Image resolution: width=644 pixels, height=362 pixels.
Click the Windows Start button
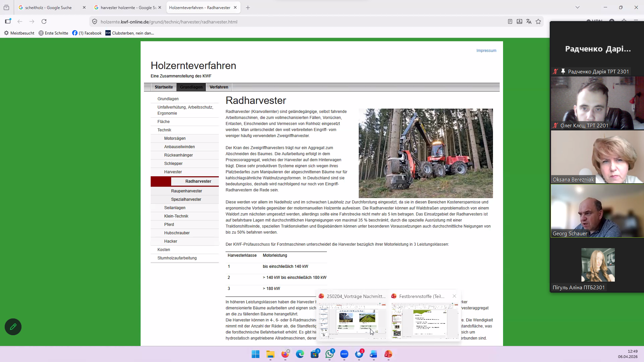pyautogui.click(x=255, y=354)
